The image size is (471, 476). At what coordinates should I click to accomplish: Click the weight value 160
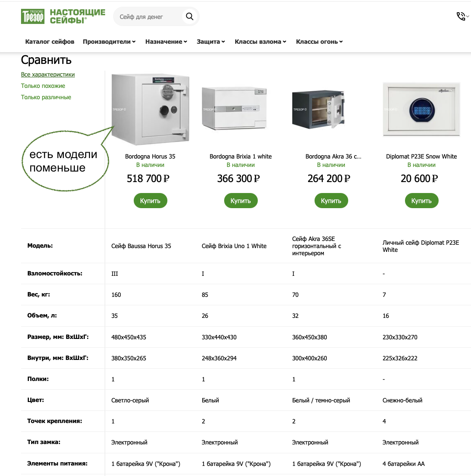(x=116, y=295)
